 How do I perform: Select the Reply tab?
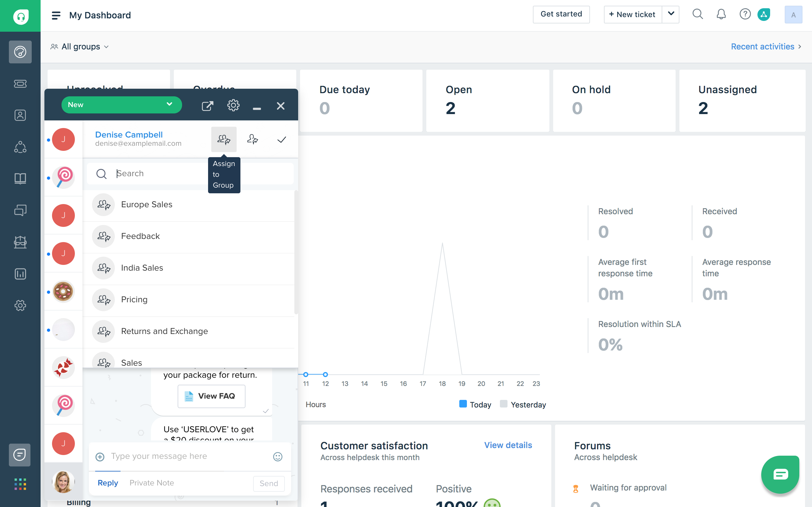coord(108,483)
